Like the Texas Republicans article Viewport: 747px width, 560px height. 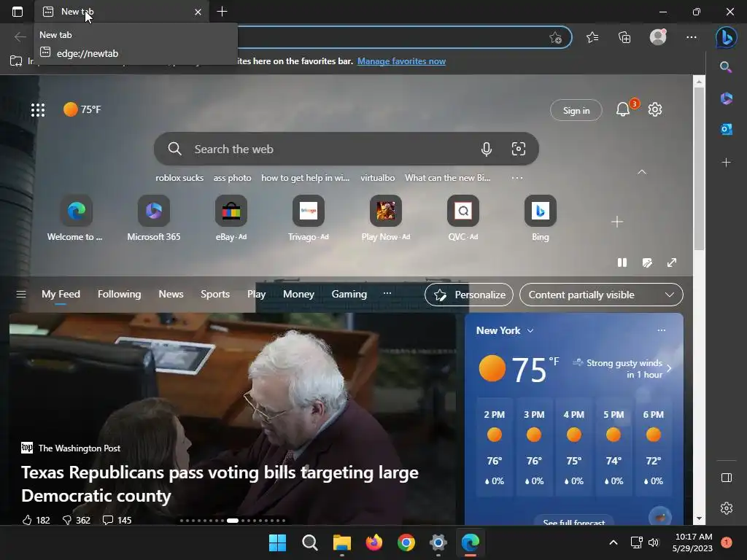coord(36,520)
